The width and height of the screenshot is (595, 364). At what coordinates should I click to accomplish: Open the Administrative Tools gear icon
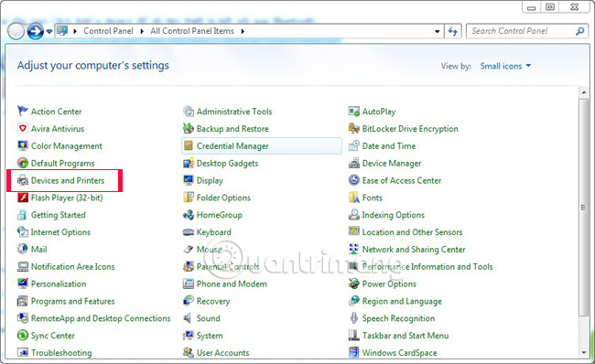pos(189,111)
